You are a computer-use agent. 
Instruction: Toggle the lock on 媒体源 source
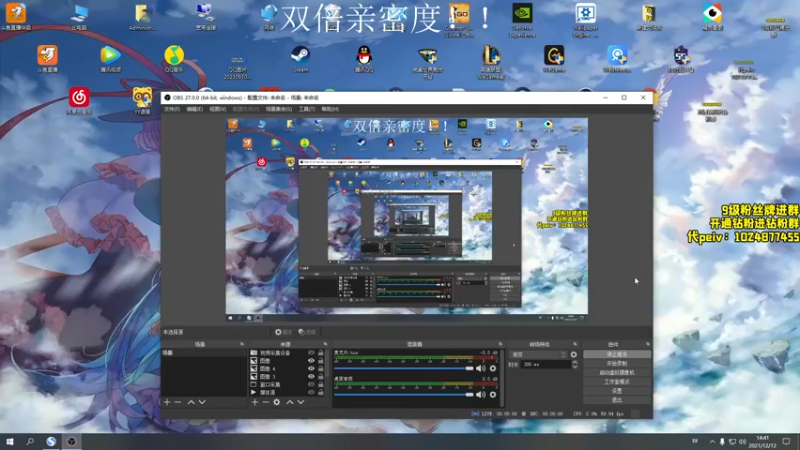[321, 392]
